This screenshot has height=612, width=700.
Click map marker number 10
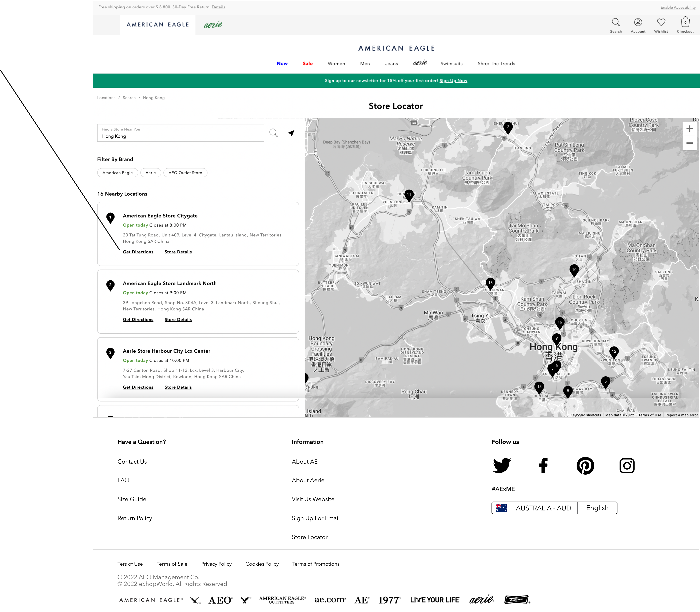tap(574, 270)
